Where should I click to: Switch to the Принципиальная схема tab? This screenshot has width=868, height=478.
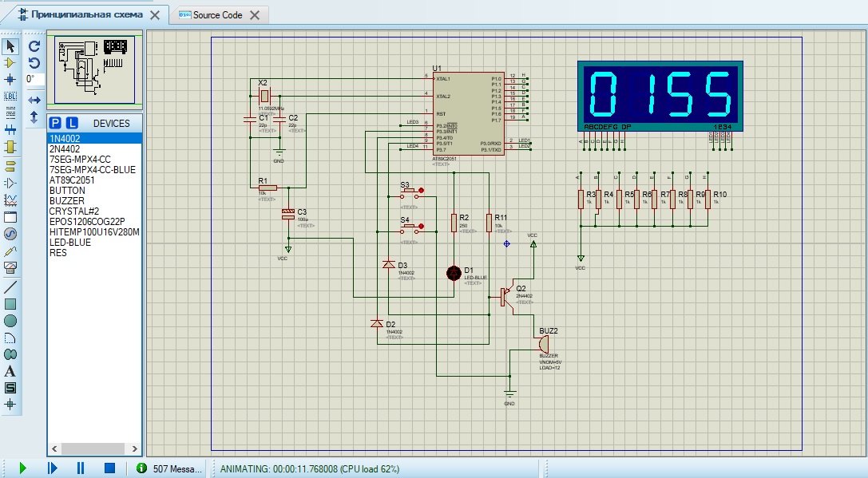[x=87, y=14]
